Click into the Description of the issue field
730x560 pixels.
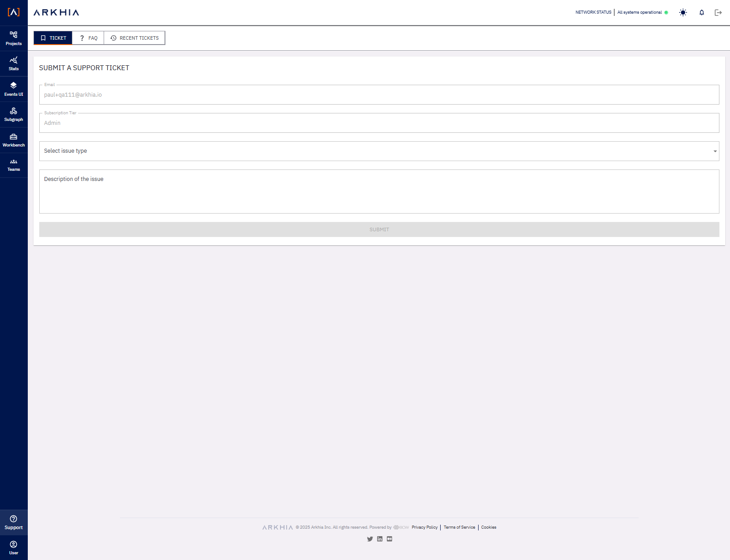tap(379, 192)
